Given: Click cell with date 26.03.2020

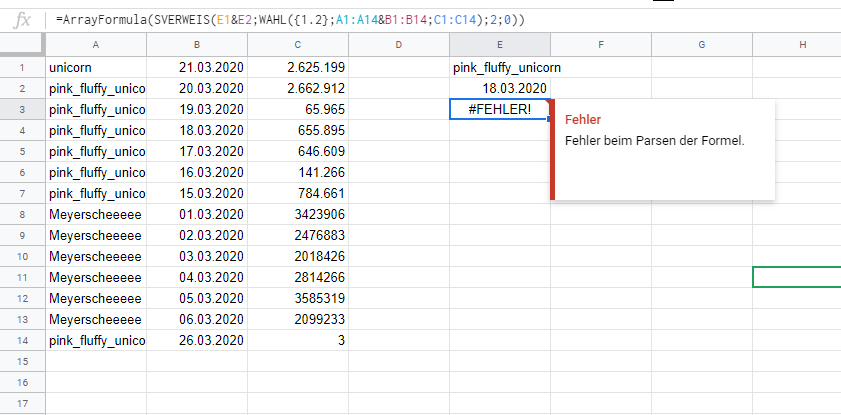Looking at the screenshot, I should (197, 340).
